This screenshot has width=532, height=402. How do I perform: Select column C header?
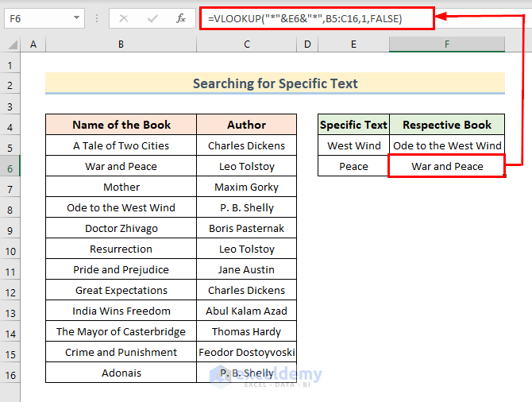247,44
